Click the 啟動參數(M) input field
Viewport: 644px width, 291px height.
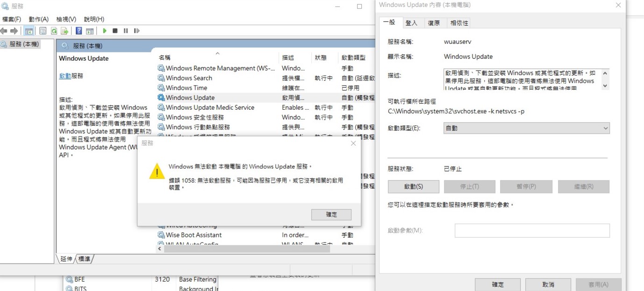[532, 230]
